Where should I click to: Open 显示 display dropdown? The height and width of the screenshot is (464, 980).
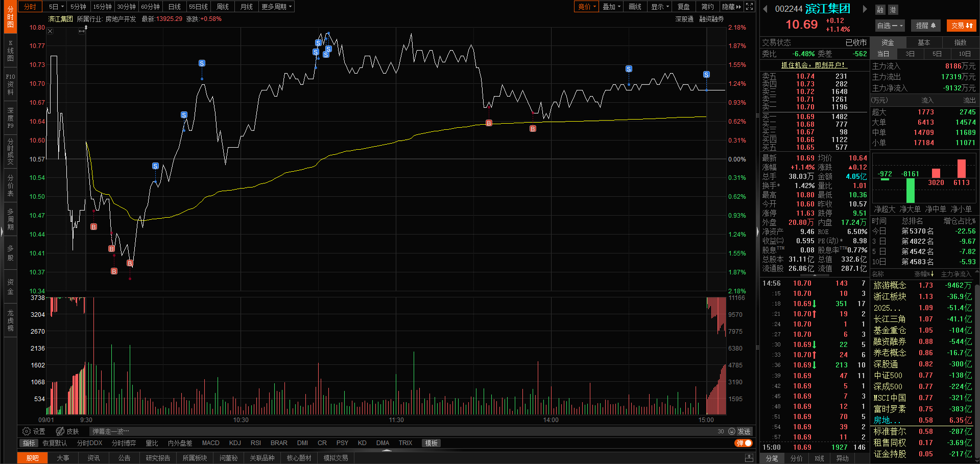pyautogui.click(x=660, y=7)
